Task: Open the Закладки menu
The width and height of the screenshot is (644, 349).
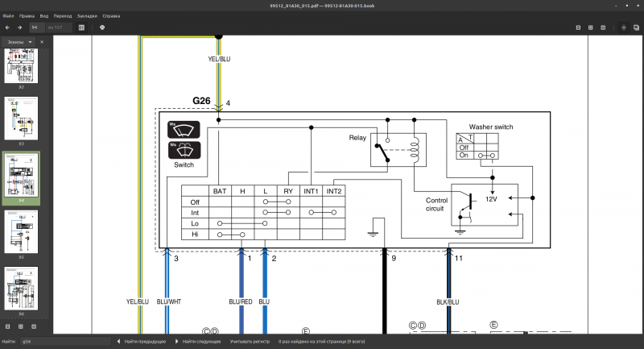Action: (87, 16)
